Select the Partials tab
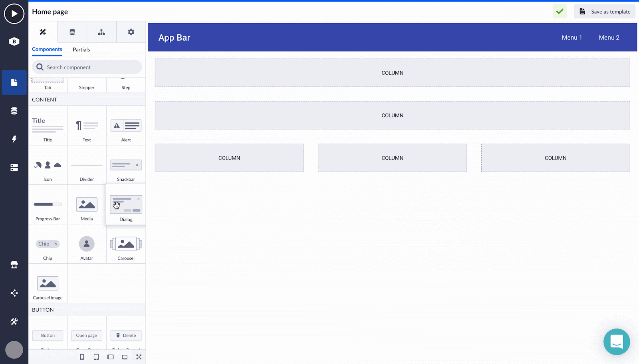This screenshot has width=639, height=364. click(x=81, y=49)
